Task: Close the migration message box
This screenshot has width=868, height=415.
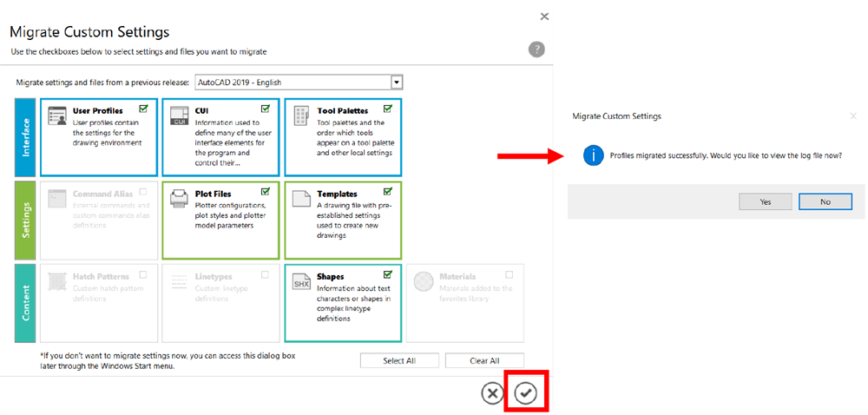Action: tap(853, 116)
